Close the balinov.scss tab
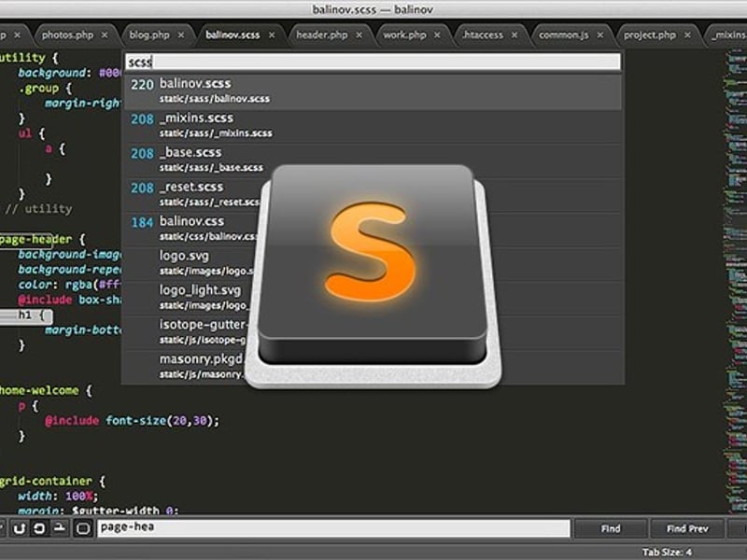This screenshot has height=560, width=747. click(x=272, y=35)
